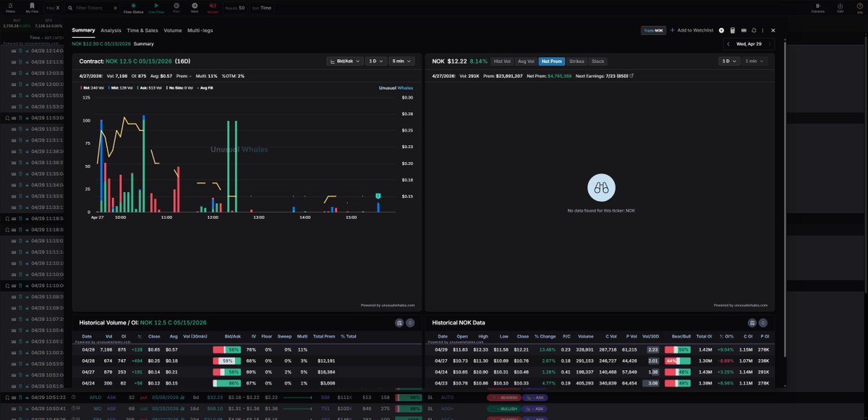The image size is (868, 420).
Task: Set an alert with the bell icon
Action: point(754,30)
